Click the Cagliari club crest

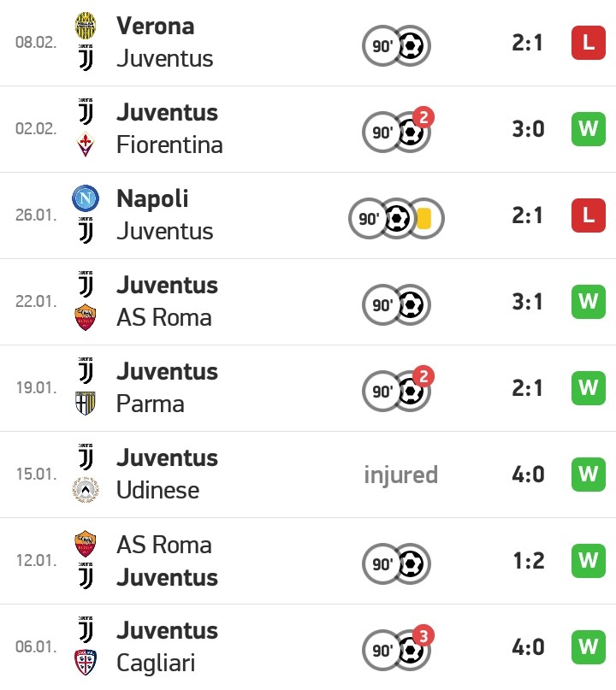tap(86, 663)
